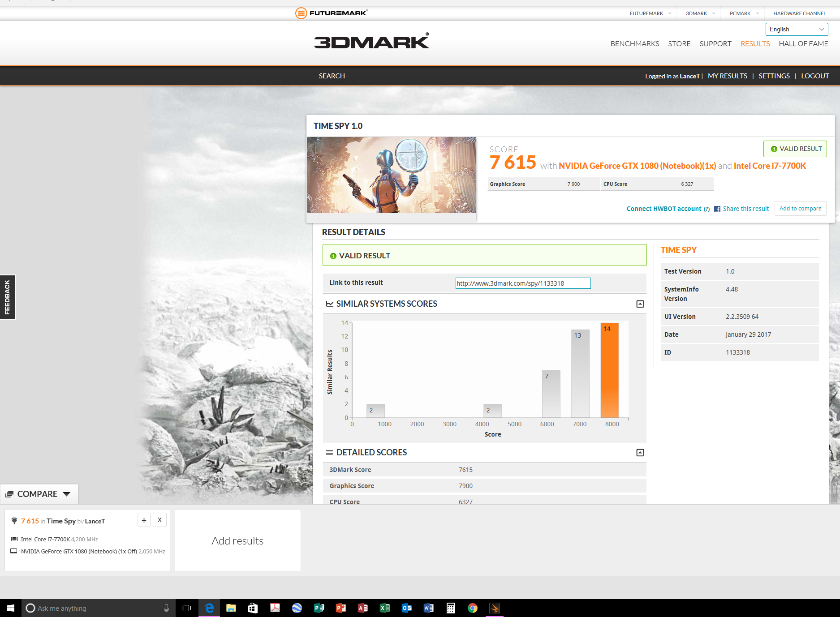840x617 pixels.
Task: Open the SUPPORT menu
Action: 715,44
